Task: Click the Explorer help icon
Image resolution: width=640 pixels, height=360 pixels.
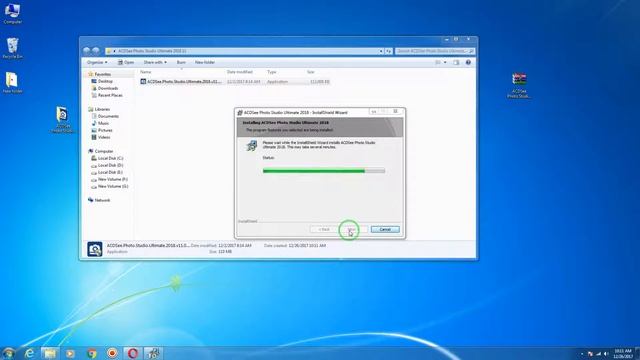Action: pos(468,62)
